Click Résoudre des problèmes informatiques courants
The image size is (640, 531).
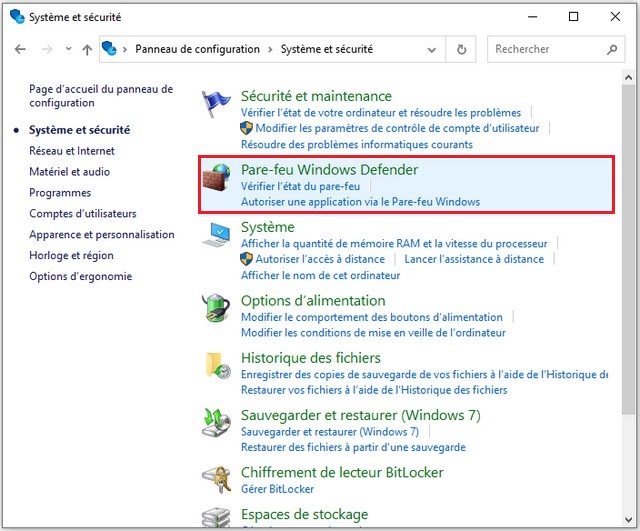click(x=357, y=144)
